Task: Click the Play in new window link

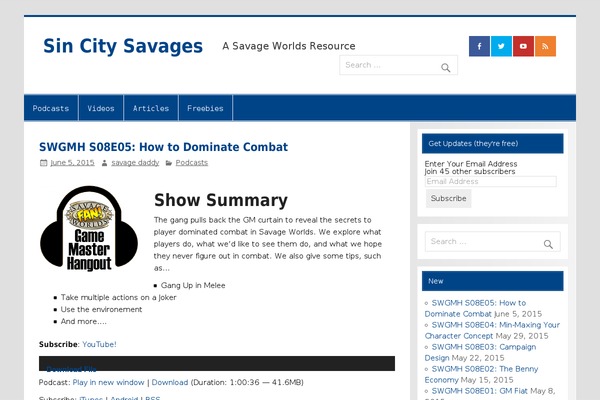Action: click(108, 382)
